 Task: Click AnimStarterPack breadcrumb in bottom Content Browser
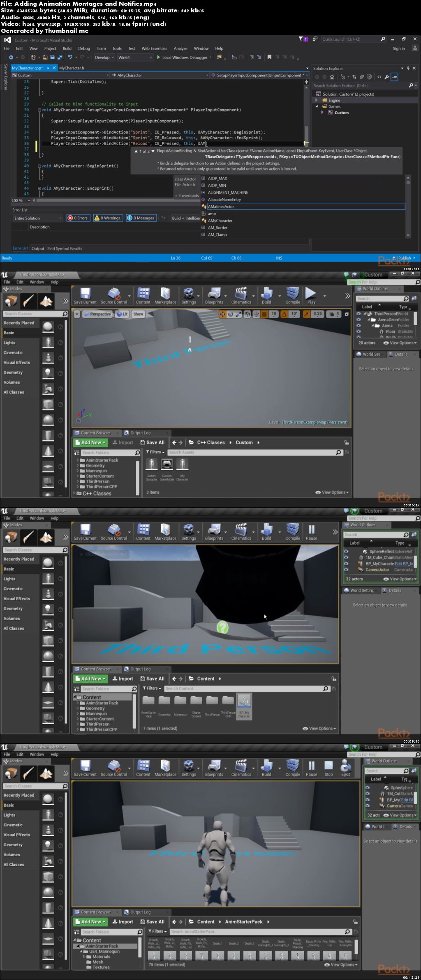pyautogui.click(x=243, y=922)
